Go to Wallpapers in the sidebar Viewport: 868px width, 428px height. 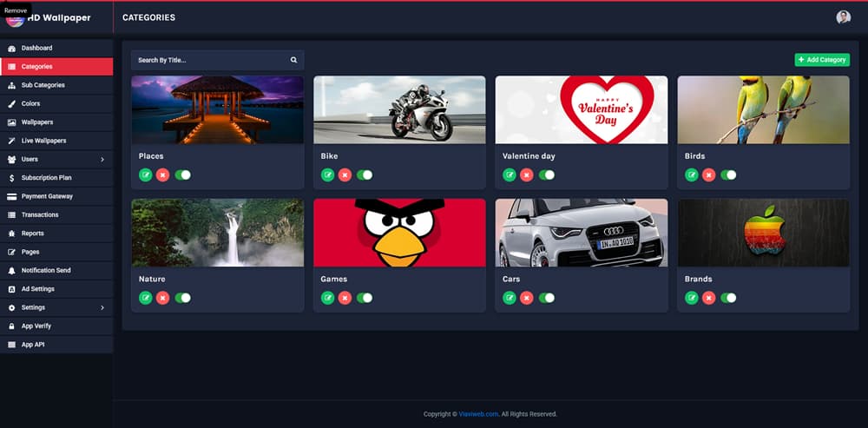click(56, 122)
